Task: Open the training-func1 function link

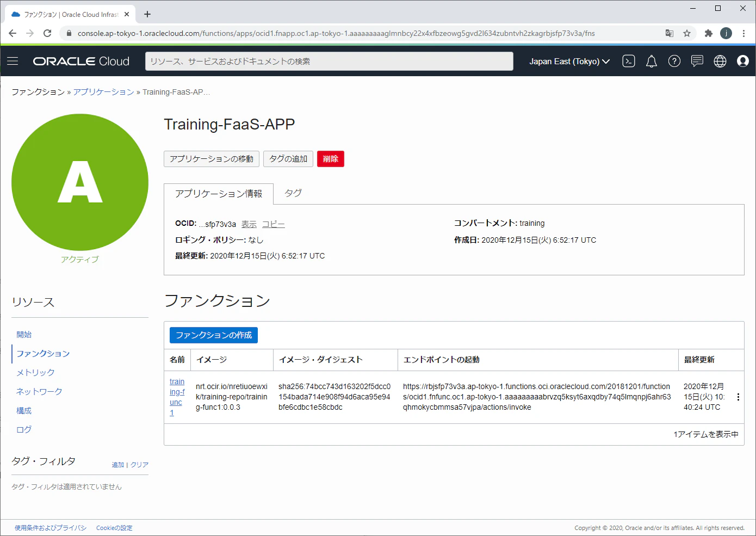Action: pos(177,397)
